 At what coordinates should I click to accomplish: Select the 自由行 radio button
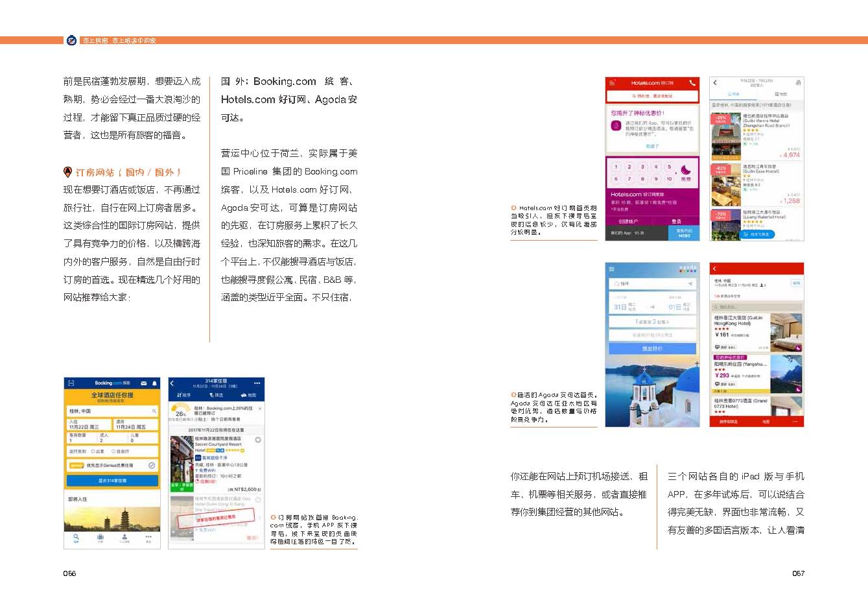[114, 451]
